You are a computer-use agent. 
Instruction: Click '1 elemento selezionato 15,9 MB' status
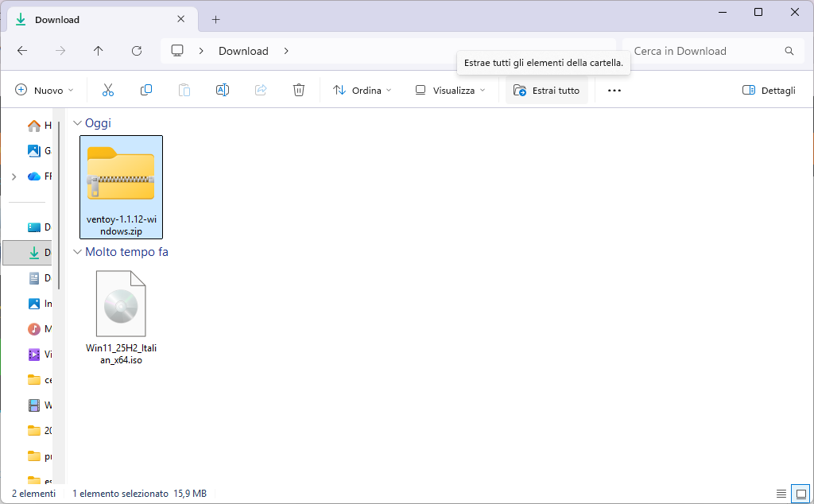(x=139, y=494)
